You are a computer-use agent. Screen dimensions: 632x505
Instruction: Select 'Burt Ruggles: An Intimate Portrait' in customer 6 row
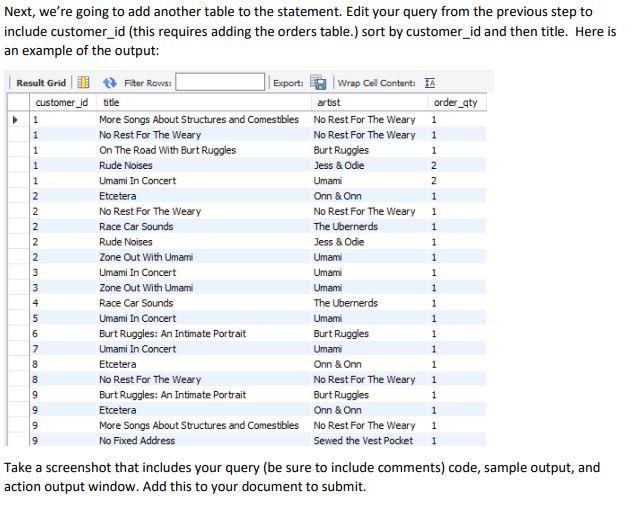[173, 334]
